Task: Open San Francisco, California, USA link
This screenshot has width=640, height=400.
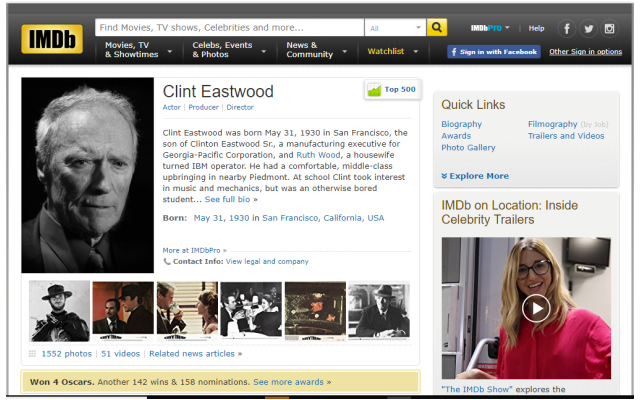Action: [323, 218]
